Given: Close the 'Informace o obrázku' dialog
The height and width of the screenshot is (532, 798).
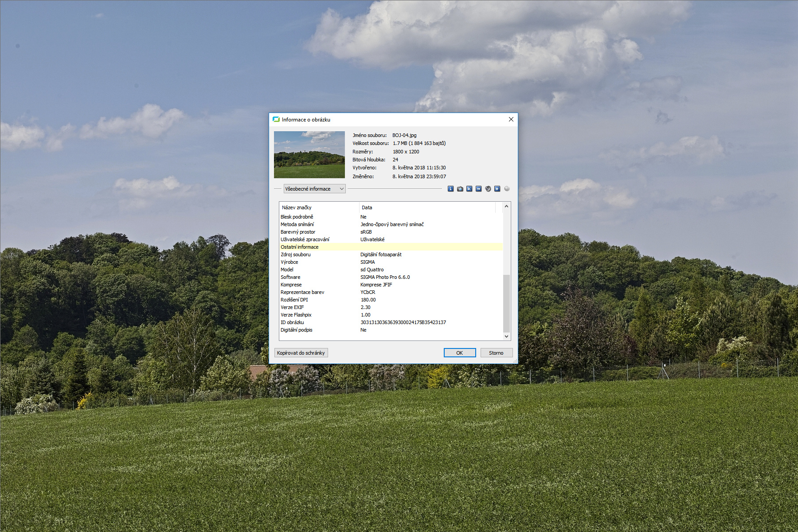Looking at the screenshot, I should point(511,120).
